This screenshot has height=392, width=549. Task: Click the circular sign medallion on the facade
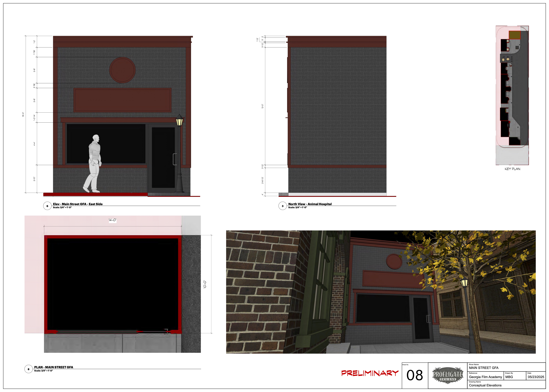122,70
